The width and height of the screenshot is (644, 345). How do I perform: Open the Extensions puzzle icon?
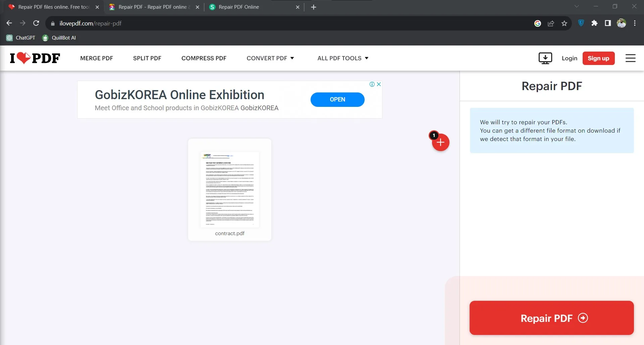pyautogui.click(x=594, y=23)
